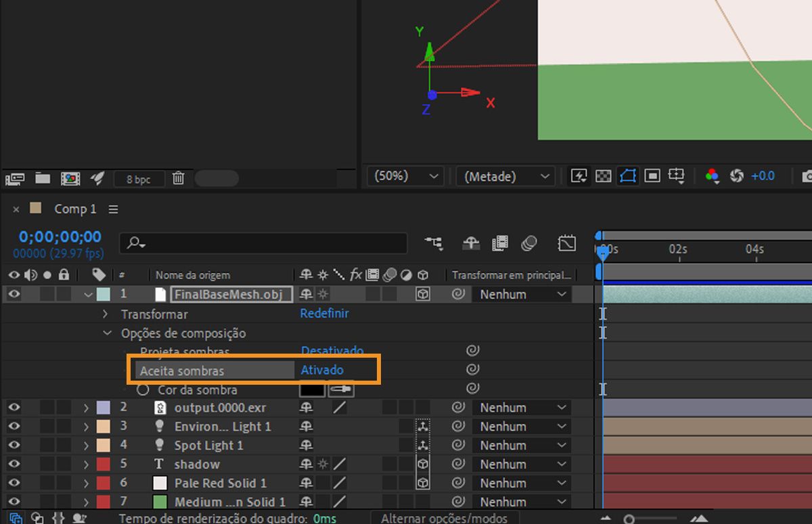
Task: Open the 50% zoom level dropdown
Action: [404, 176]
